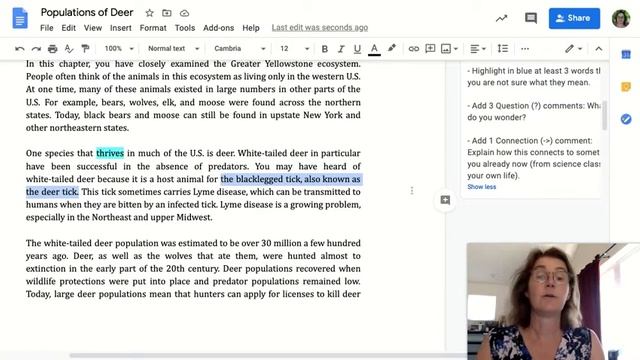
Task: Check the cloud save status icon
Action: click(184, 13)
